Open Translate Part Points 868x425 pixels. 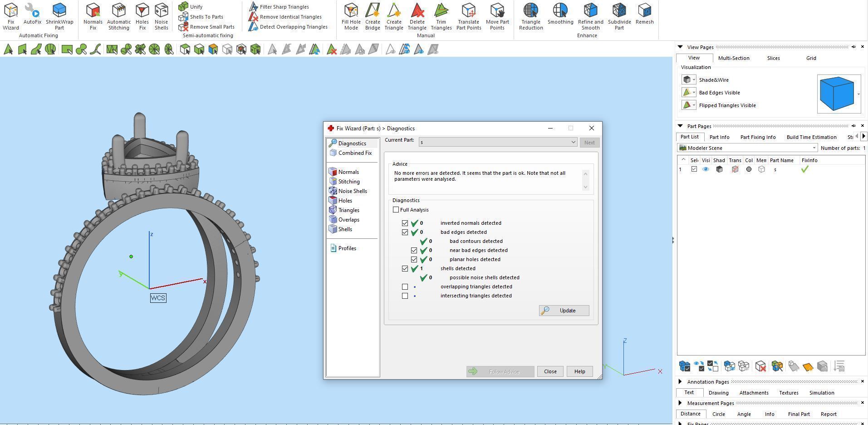[x=469, y=16]
